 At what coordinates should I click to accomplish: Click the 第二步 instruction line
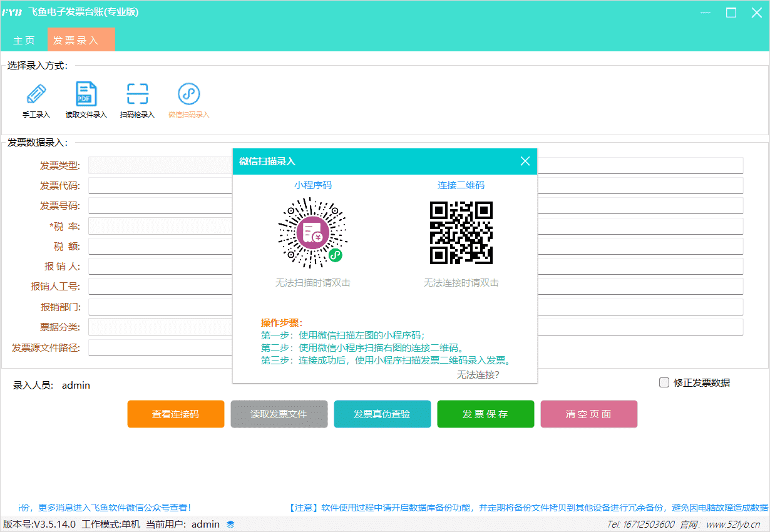[362, 348]
